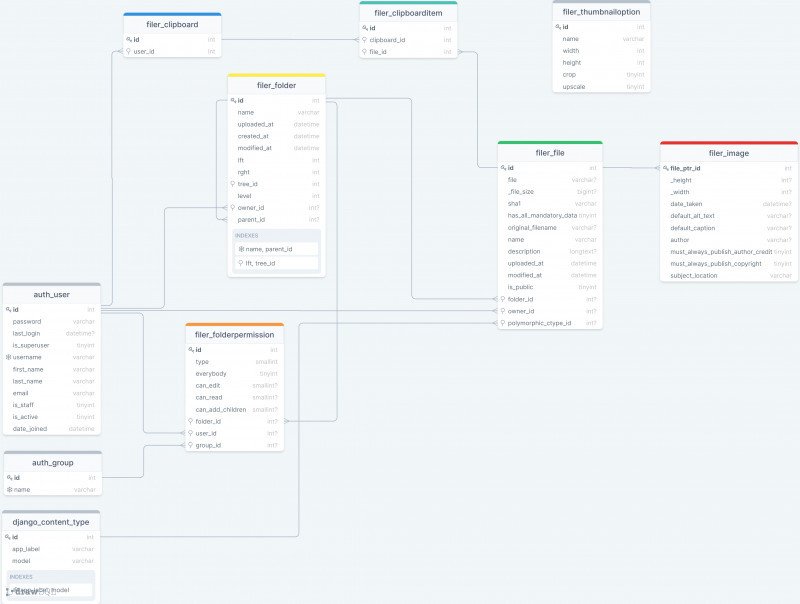Image resolution: width=800 pixels, height=604 pixels.
Task: Click the key icon next to id in auth_group
Action: (x=11, y=477)
